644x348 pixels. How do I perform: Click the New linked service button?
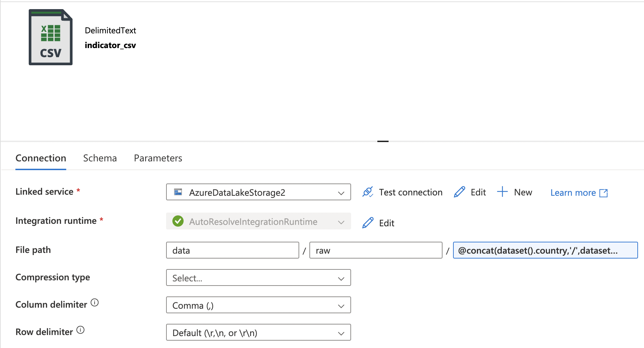[514, 192]
